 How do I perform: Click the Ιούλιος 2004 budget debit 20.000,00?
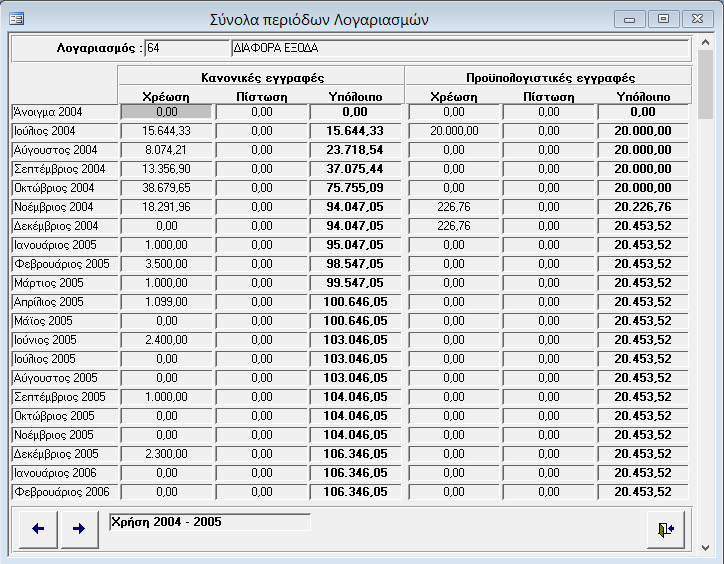[x=453, y=131]
